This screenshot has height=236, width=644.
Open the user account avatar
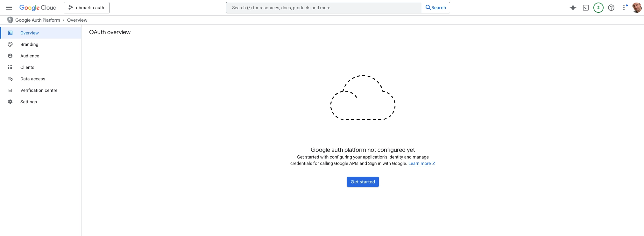[x=637, y=8]
